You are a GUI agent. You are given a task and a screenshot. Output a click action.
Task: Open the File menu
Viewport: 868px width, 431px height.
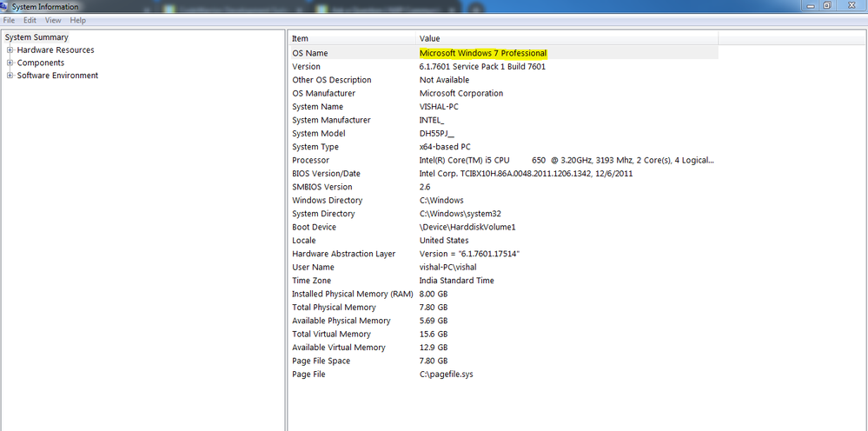point(9,20)
